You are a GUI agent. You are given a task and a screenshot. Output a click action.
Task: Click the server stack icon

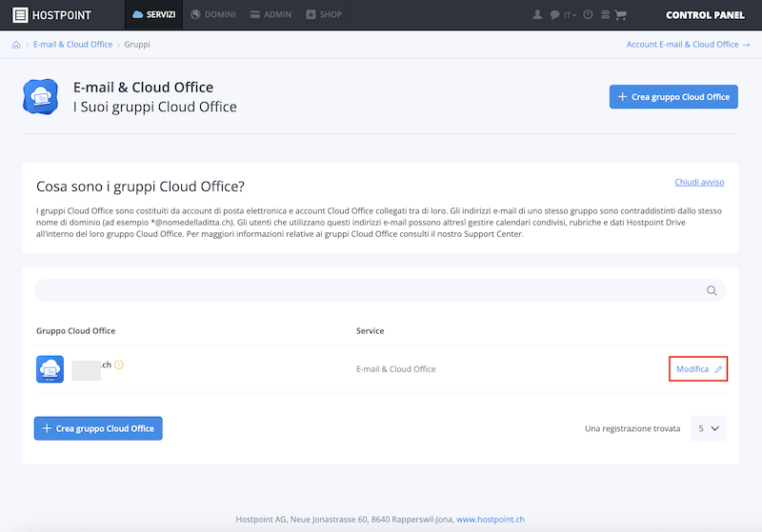[605, 14]
